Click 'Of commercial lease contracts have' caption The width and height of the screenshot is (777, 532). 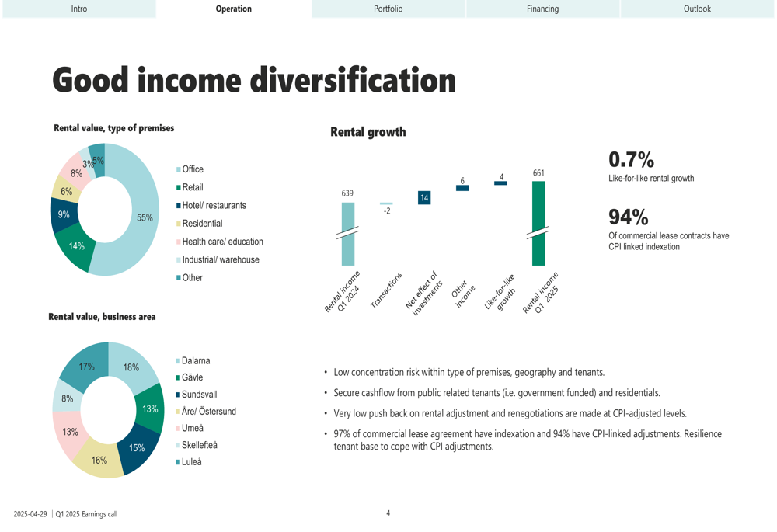669,236
